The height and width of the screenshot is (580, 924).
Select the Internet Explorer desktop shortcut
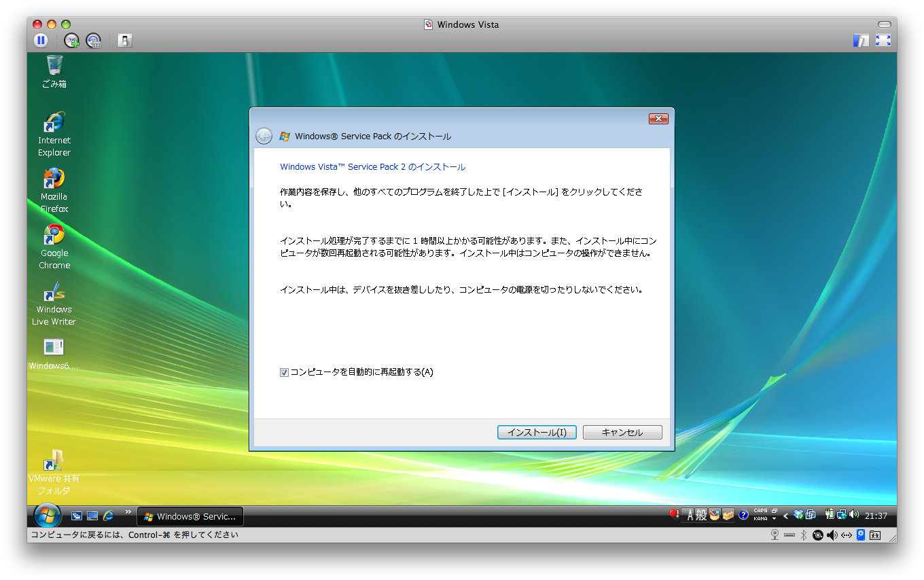[x=54, y=134]
